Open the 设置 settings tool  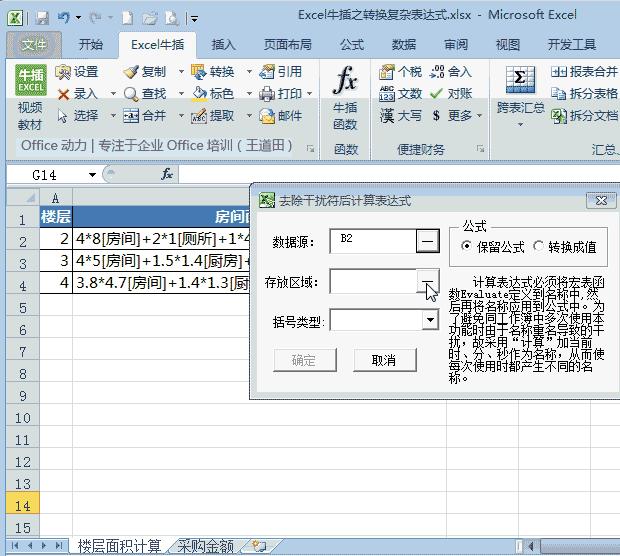[78, 72]
